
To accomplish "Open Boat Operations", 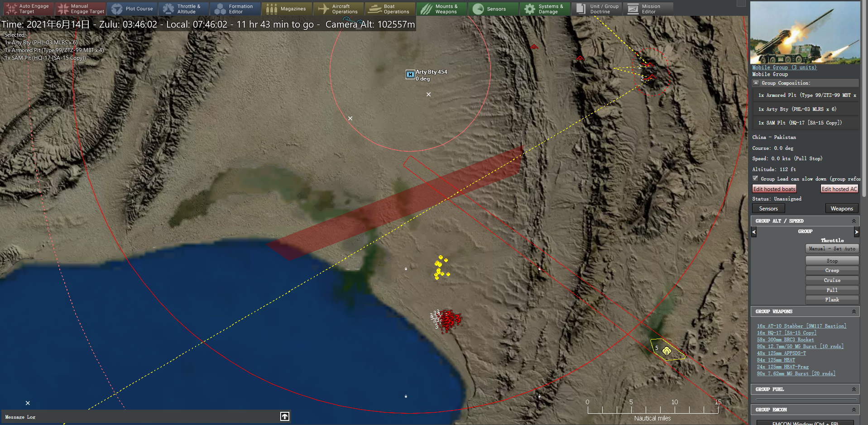I will (x=390, y=9).
